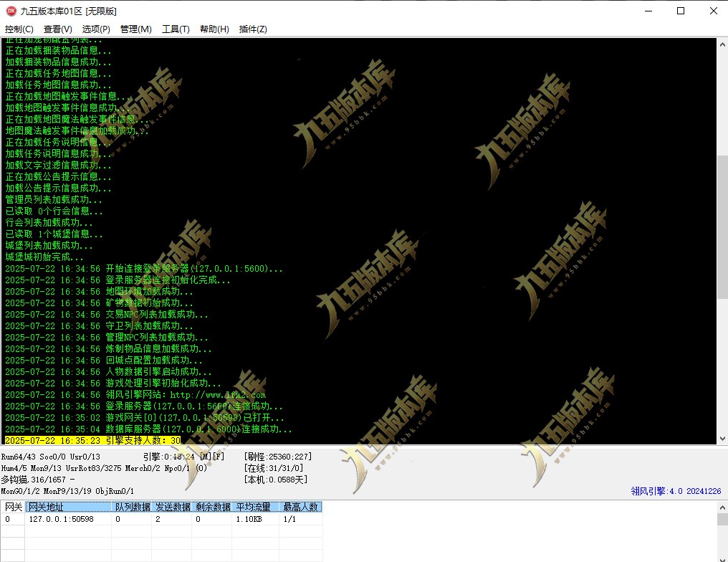Click log line 数据库服务器(127.0.0.1:6000)连接成功
The image size is (728, 562).
tap(148, 429)
